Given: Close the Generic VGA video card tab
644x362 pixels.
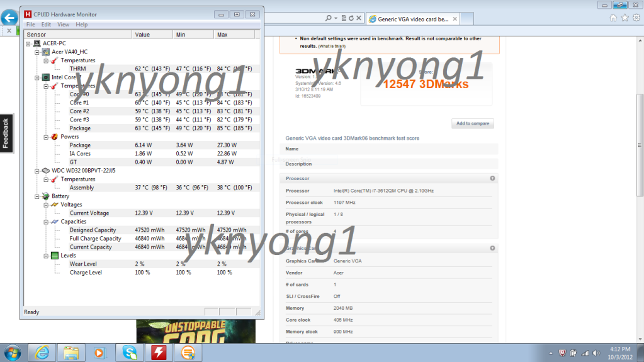Looking at the screenshot, I should pyautogui.click(x=455, y=19).
